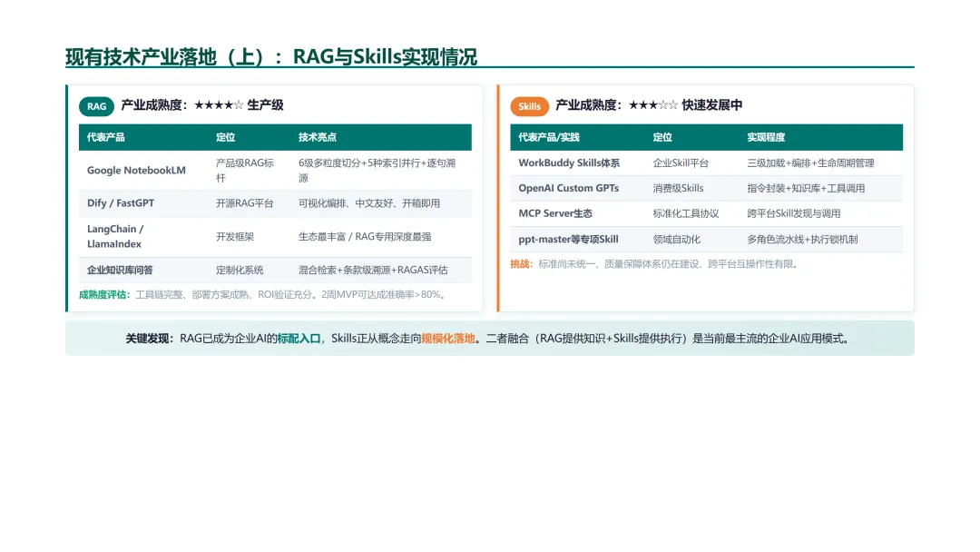Click the 开发框架 cell
The height and width of the screenshot is (552, 980).
coord(235,236)
